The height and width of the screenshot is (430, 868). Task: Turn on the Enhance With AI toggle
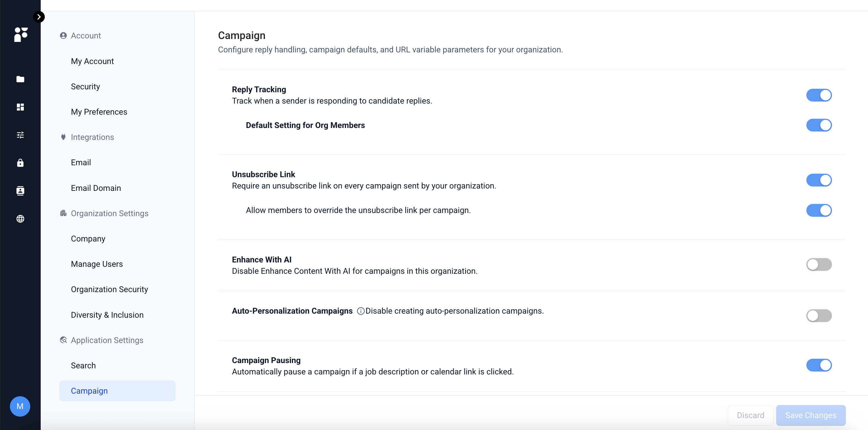819,264
